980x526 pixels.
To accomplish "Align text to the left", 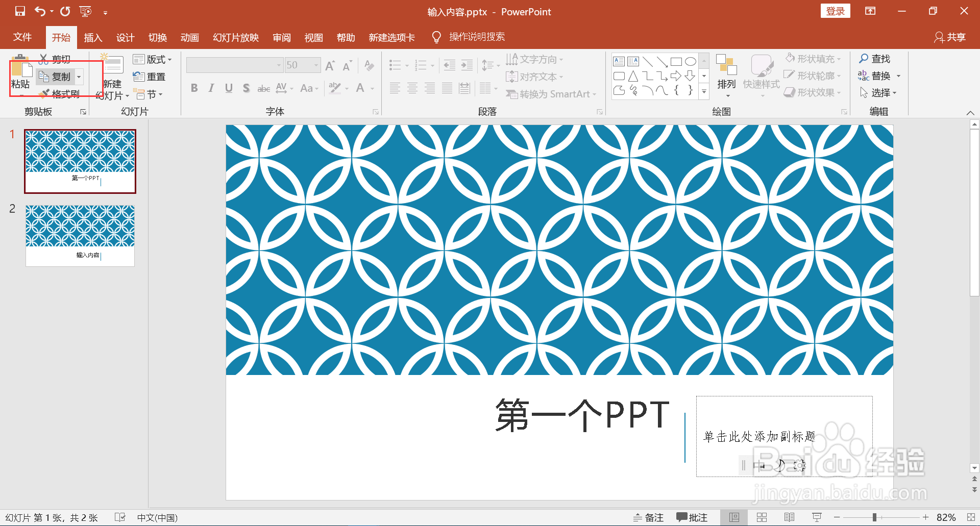I will (x=395, y=88).
